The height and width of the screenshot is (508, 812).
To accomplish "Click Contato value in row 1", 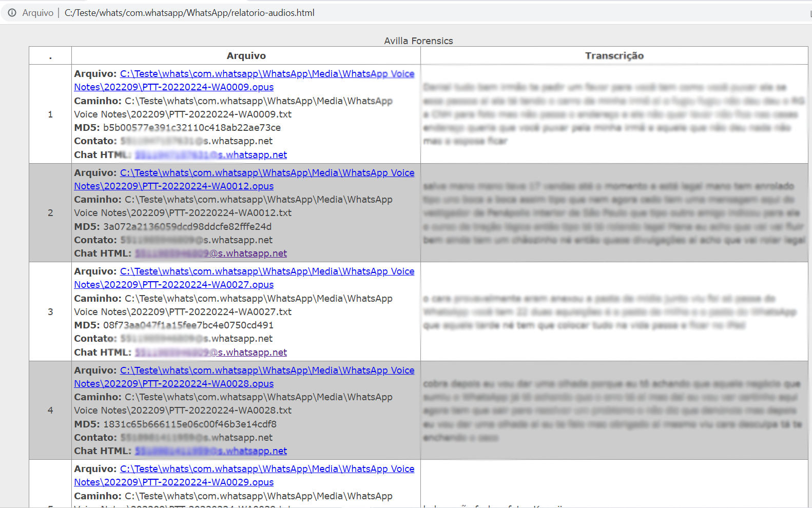I will pyautogui.click(x=197, y=141).
